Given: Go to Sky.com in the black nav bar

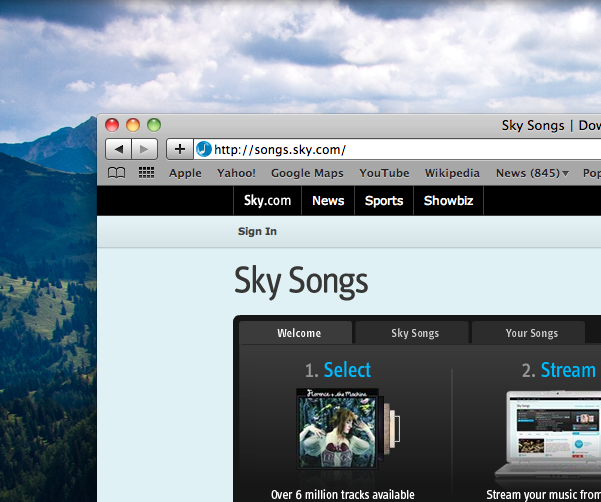Looking at the screenshot, I should click(x=268, y=200).
